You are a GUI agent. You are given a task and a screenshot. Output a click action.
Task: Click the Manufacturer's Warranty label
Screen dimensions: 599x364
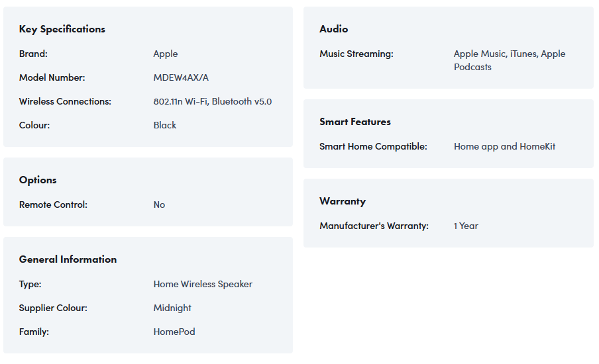pos(374,226)
